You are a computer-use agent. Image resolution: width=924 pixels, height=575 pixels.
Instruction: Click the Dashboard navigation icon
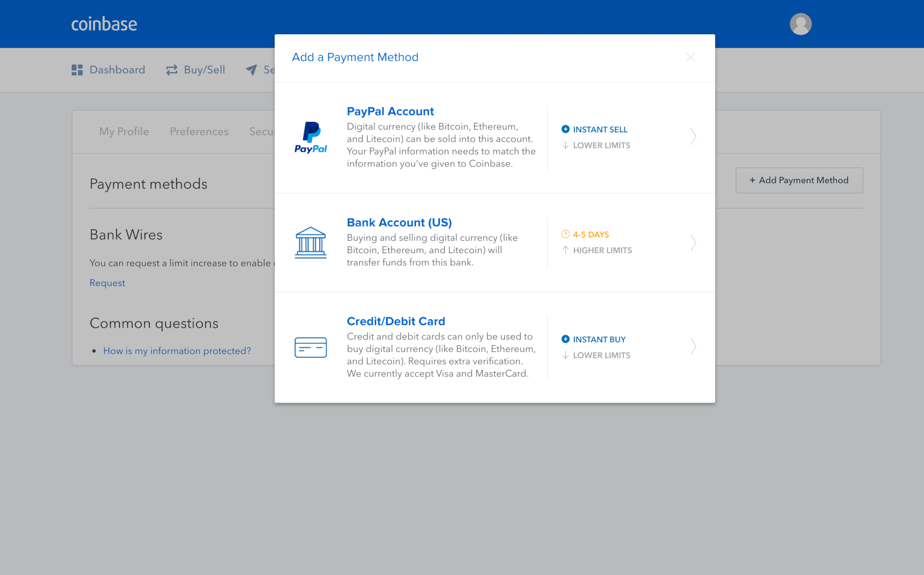[x=76, y=70]
